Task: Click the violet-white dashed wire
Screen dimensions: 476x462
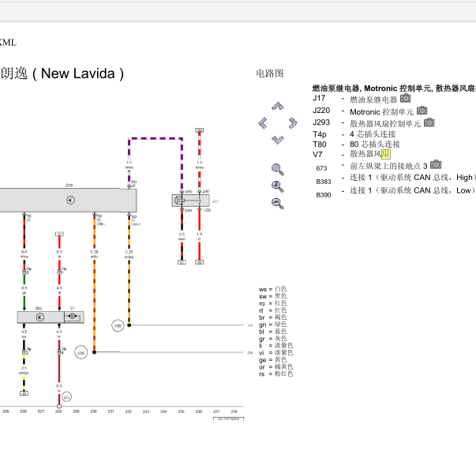Action: point(156,138)
